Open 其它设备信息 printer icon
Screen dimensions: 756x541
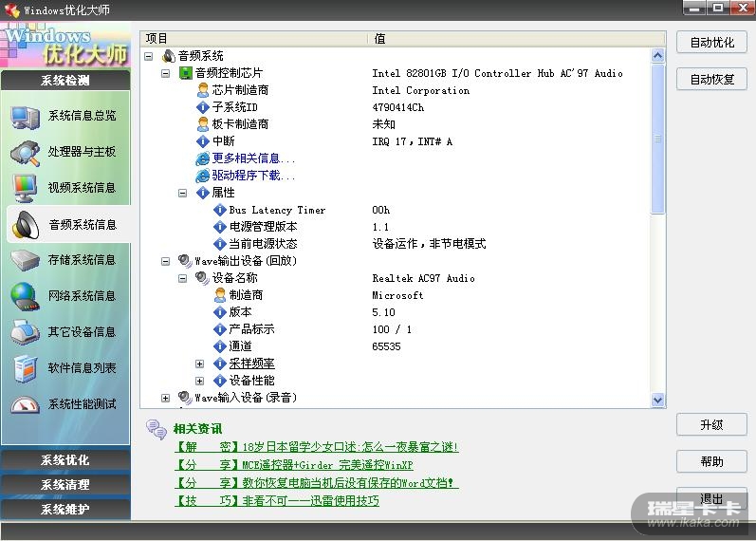pos(25,332)
